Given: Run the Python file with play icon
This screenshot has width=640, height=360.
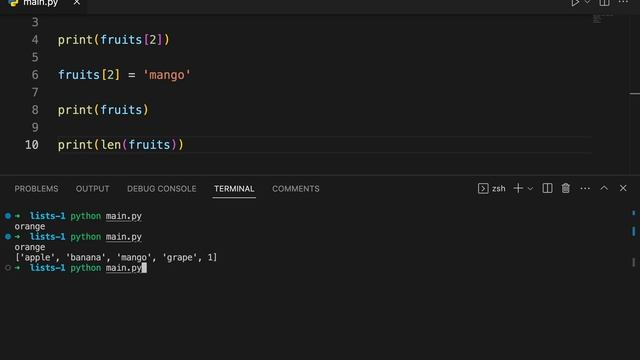Looking at the screenshot, I should coord(575,3).
